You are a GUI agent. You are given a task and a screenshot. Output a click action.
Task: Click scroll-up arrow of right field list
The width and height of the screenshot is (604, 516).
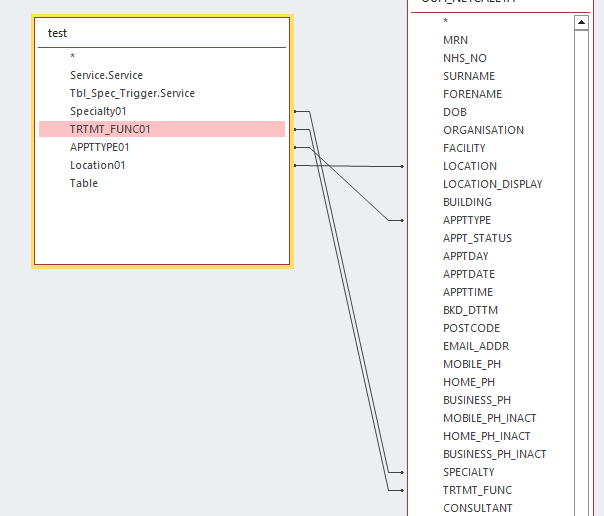(581, 23)
